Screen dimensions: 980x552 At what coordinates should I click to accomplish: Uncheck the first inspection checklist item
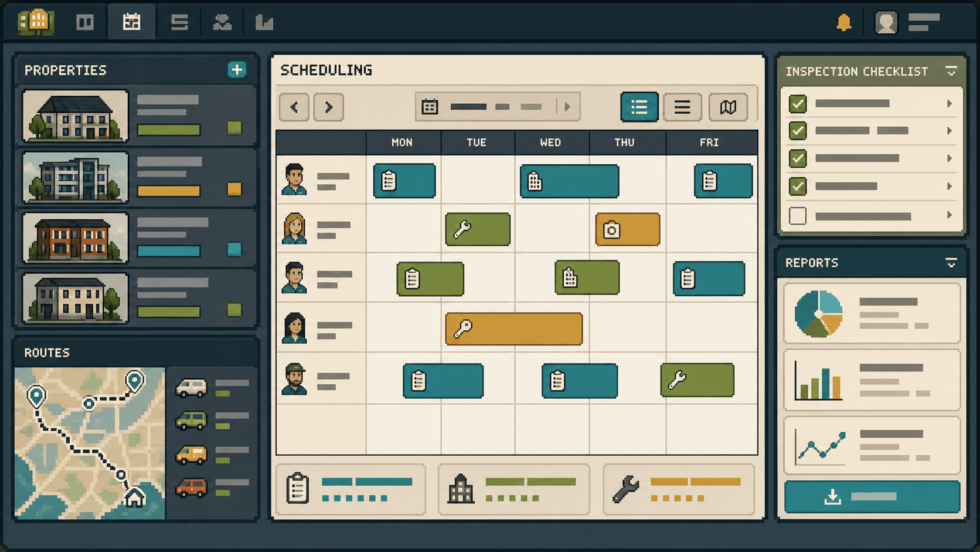(x=798, y=104)
